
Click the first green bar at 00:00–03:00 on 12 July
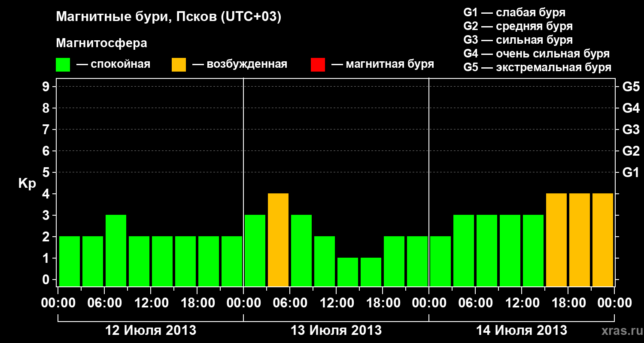(70, 261)
